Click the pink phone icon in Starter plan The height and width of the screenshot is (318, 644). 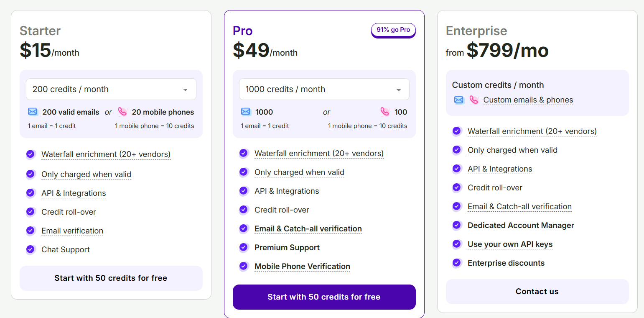[122, 112]
